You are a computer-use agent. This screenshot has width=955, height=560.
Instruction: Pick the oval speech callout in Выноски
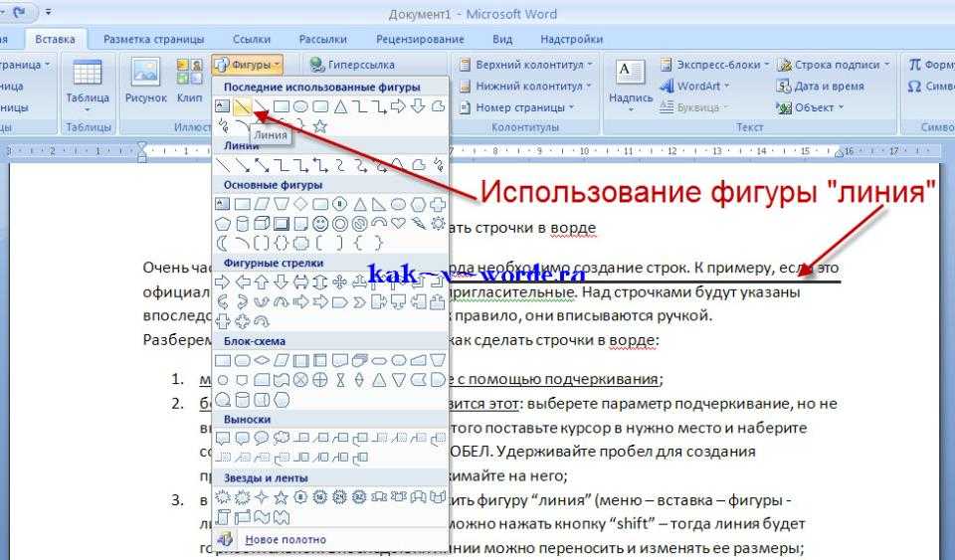click(x=262, y=438)
